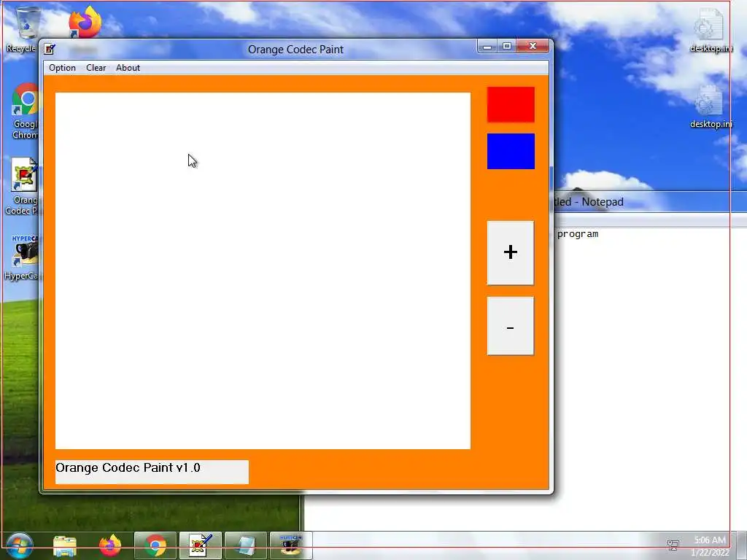The image size is (747, 560).
Task: Click the Notepad window title bar
Action: [649, 202]
